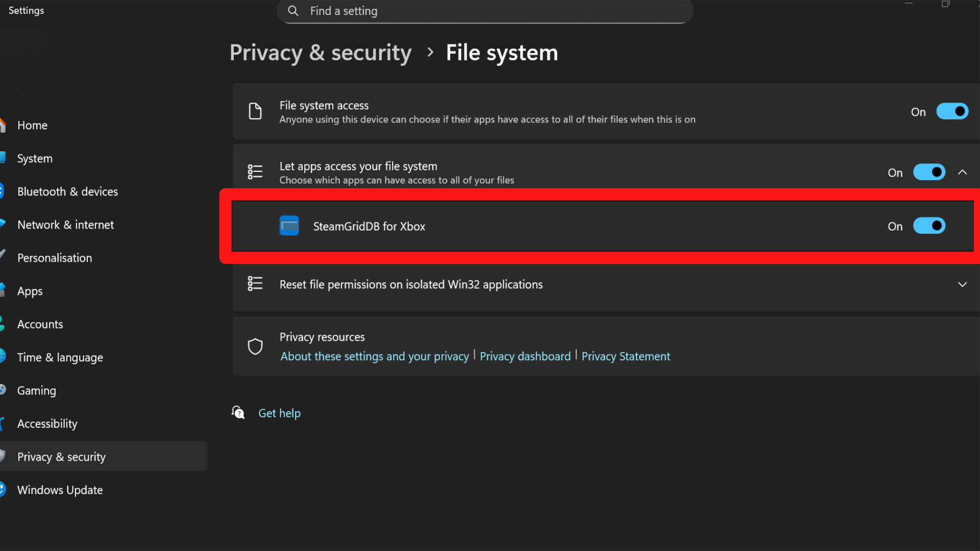The height and width of the screenshot is (551, 980).
Task: Disable File system access
Action: tap(952, 111)
